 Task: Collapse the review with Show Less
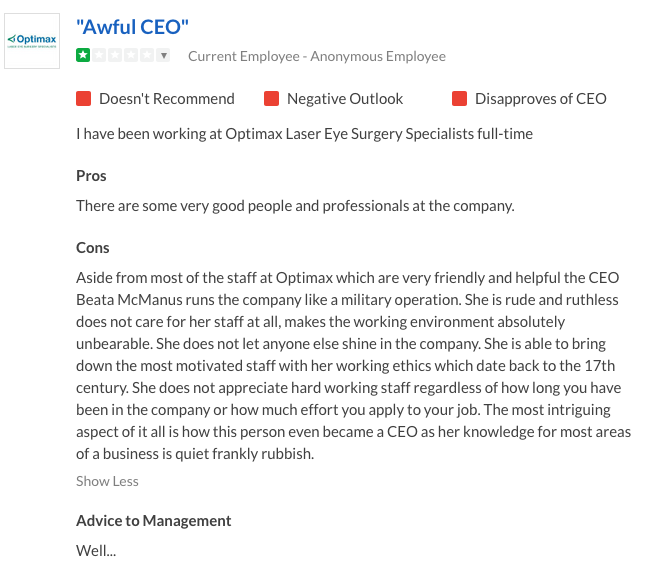click(107, 481)
